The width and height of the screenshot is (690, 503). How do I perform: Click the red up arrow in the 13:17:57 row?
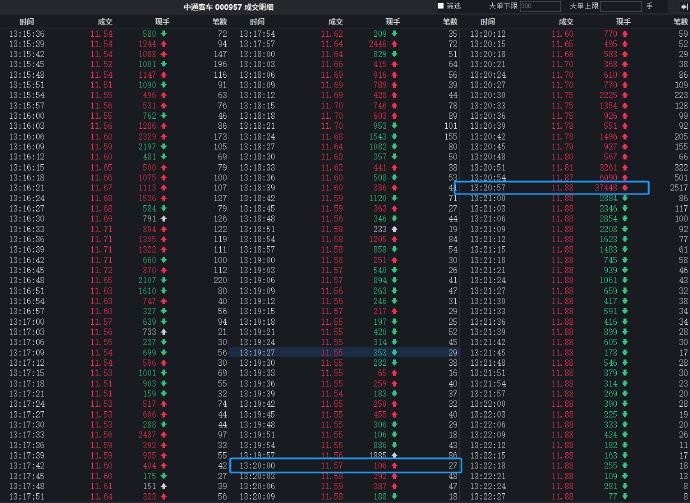394,44
